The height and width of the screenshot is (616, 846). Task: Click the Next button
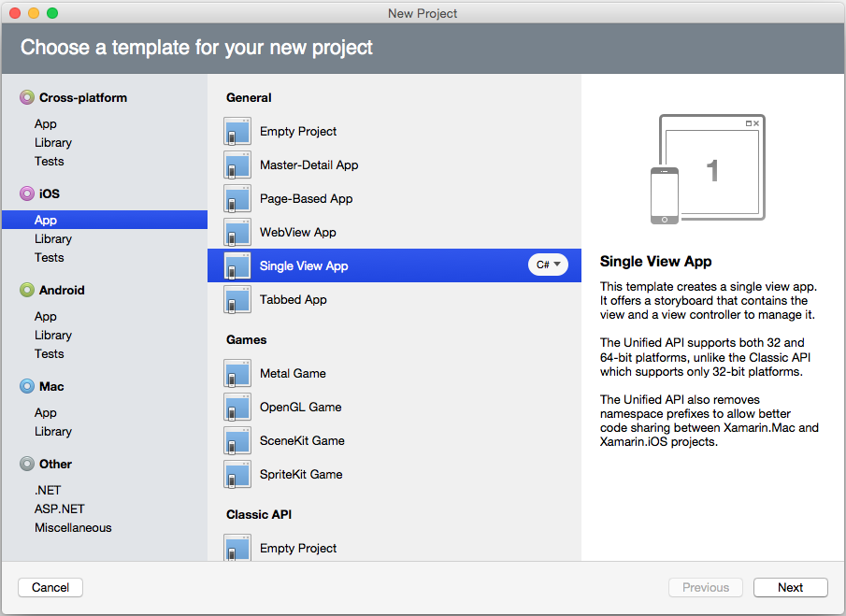[790, 587]
